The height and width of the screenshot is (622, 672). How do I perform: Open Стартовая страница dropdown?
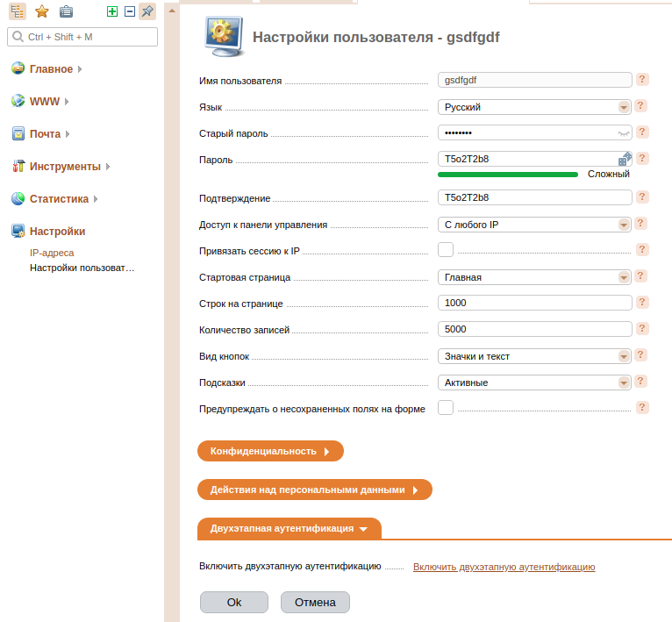534,277
